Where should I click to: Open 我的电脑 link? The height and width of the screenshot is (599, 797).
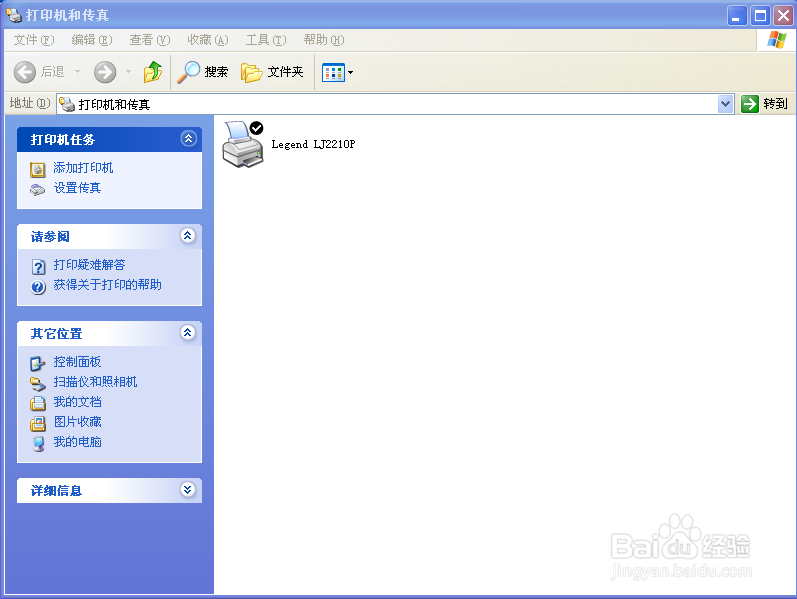pos(77,442)
